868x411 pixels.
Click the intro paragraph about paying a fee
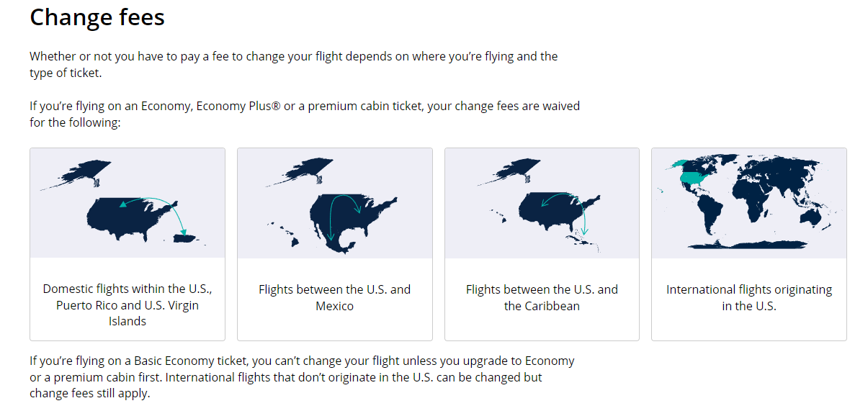pyautogui.click(x=294, y=64)
